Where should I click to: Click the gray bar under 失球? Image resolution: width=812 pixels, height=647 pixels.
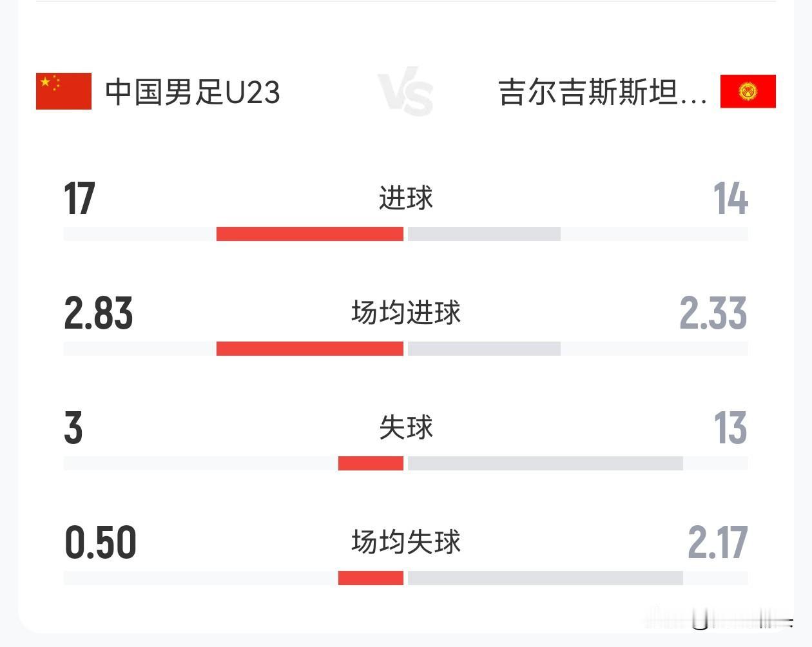[x=545, y=463]
